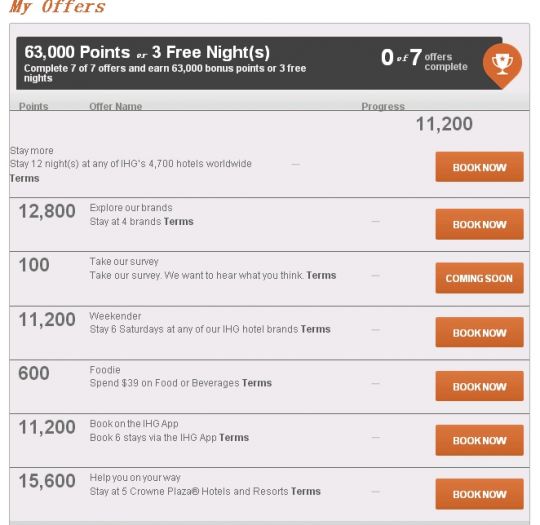Click BOOK NOW for Crowne Plaza offer
Viewport: 540px width, 525px height.
pyautogui.click(x=479, y=494)
